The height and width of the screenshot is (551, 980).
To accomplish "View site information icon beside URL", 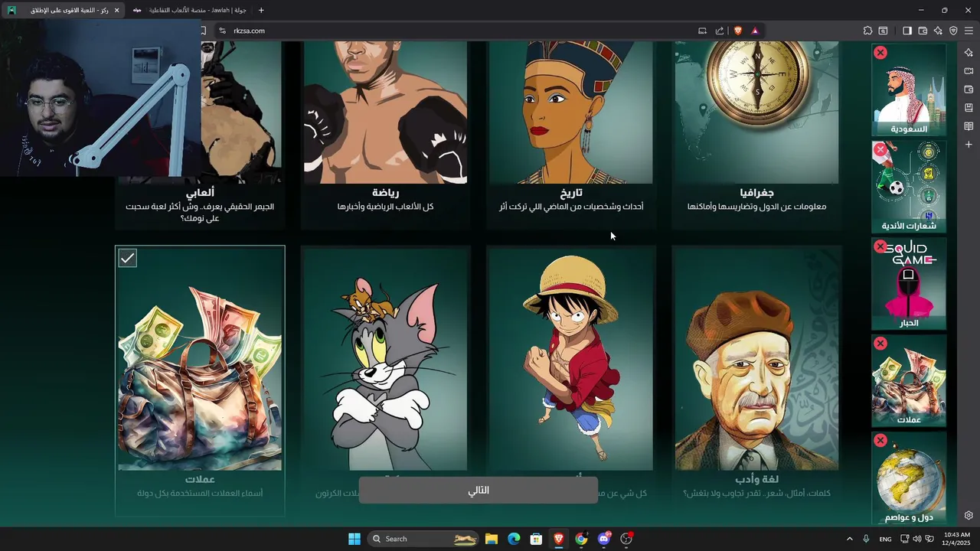I will 222,31.
